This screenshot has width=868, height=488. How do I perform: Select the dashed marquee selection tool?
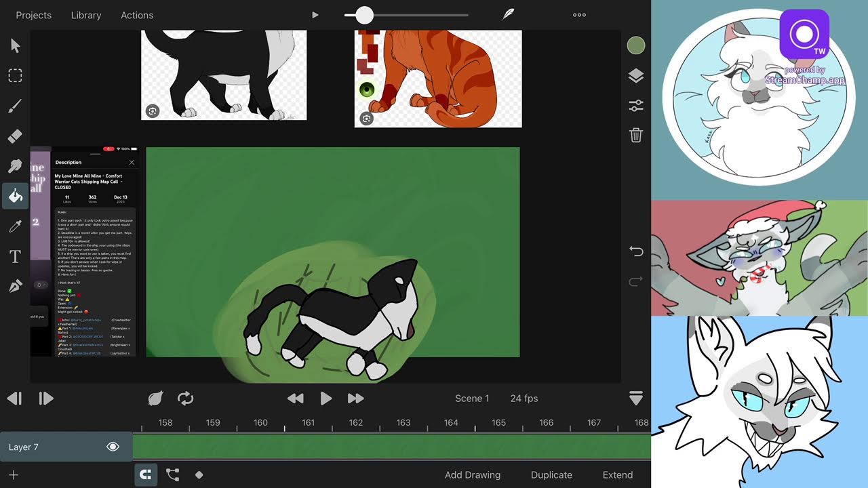(15, 75)
